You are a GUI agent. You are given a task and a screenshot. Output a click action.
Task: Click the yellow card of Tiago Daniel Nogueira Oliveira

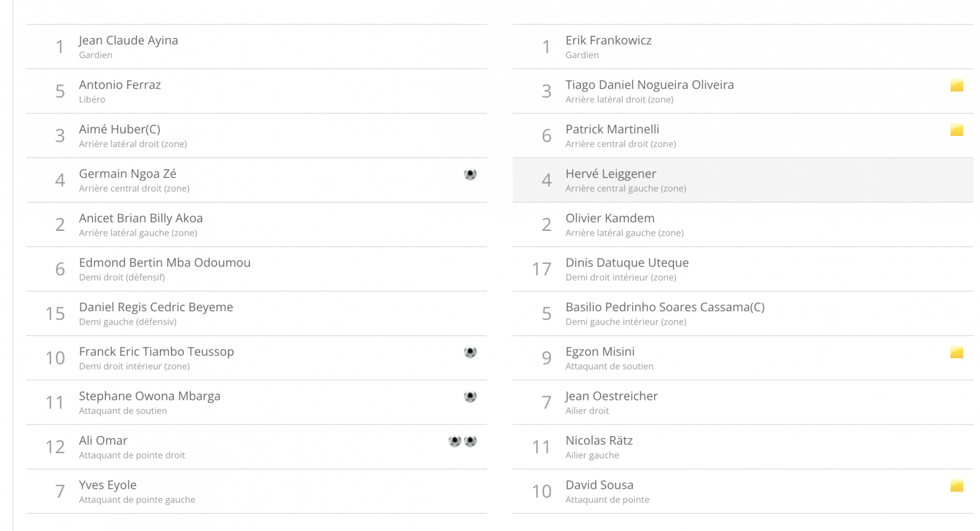(957, 86)
